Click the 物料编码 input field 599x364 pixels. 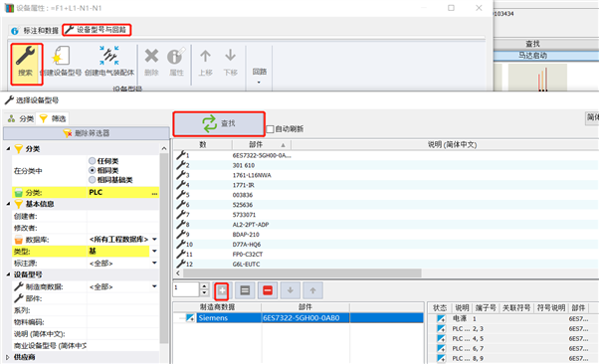pyautogui.click(x=122, y=322)
